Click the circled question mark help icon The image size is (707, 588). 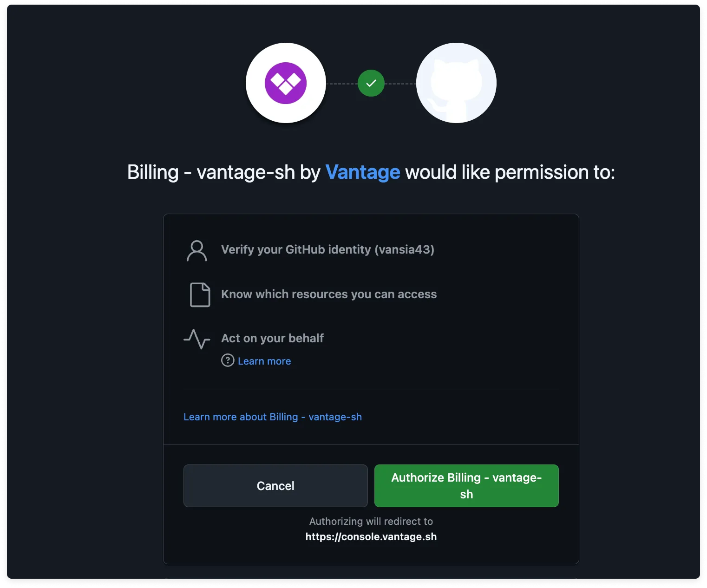pyautogui.click(x=227, y=360)
